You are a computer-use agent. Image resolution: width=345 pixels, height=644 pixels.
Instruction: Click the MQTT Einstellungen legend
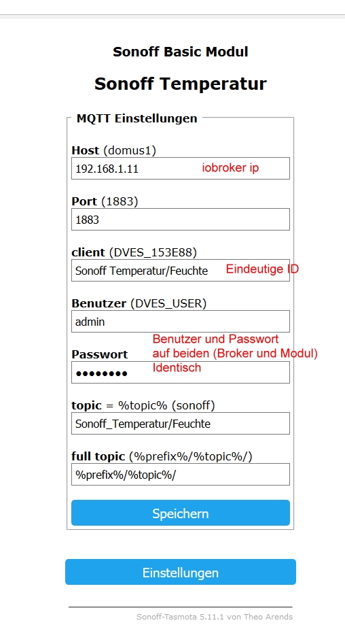[137, 118]
